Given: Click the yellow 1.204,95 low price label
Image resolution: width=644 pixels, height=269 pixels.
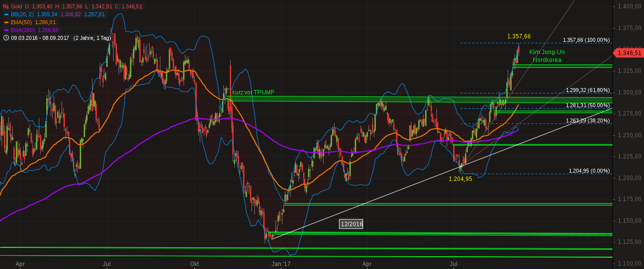Looking at the screenshot, I should click(x=460, y=179).
